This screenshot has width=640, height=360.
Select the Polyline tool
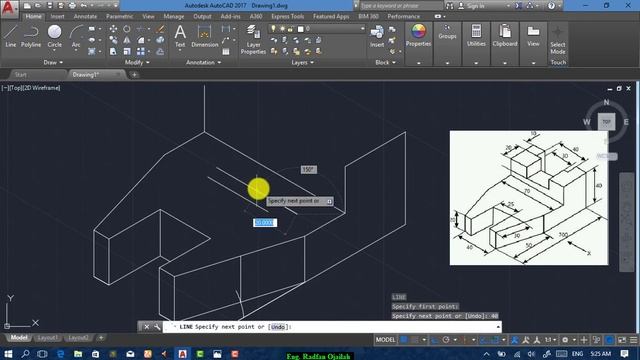point(31,36)
